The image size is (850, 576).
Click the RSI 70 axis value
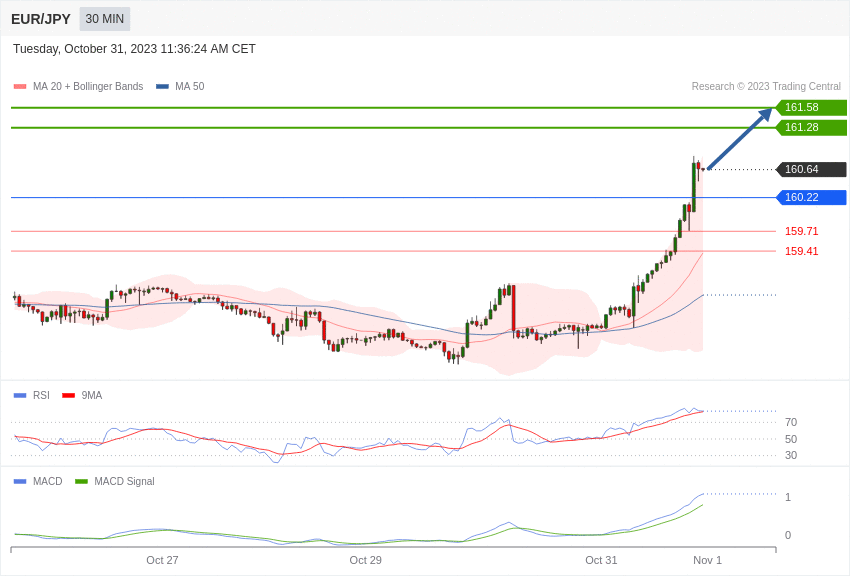791,422
